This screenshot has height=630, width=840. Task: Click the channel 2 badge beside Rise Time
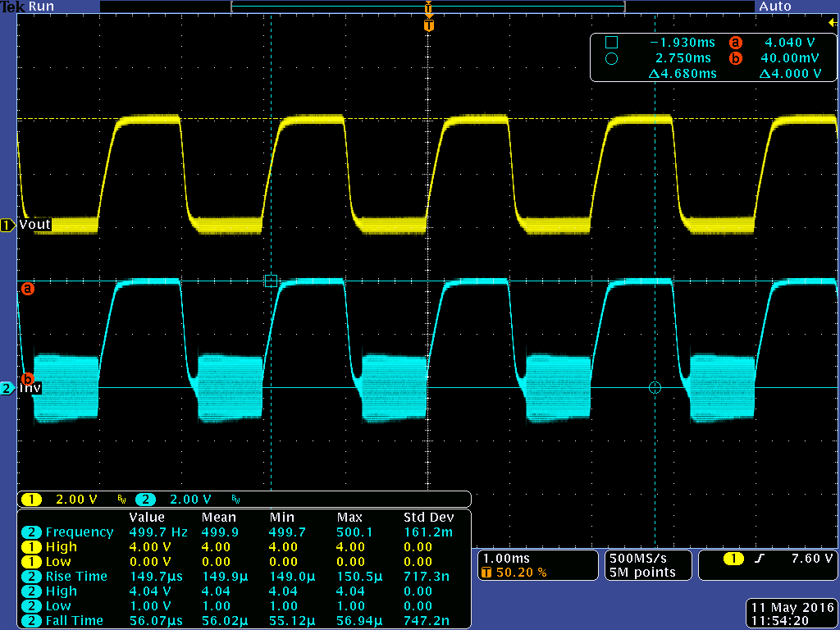[32, 577]
